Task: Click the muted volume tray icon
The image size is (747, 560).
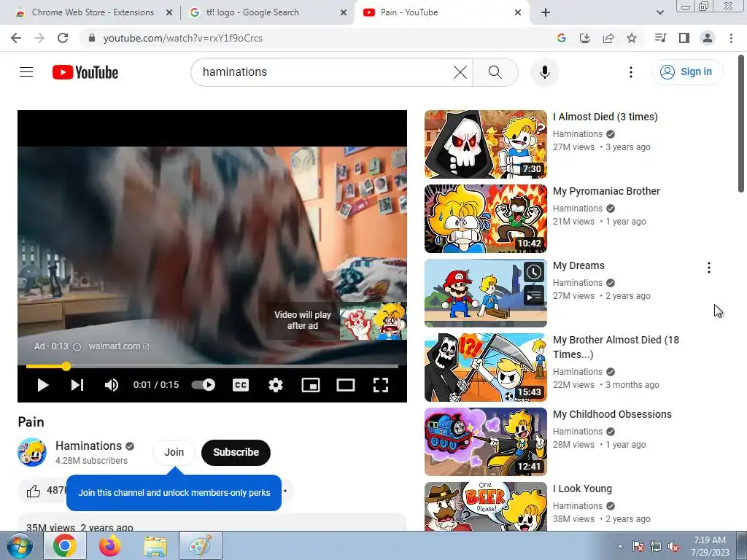Action: (x=673, y=547)
